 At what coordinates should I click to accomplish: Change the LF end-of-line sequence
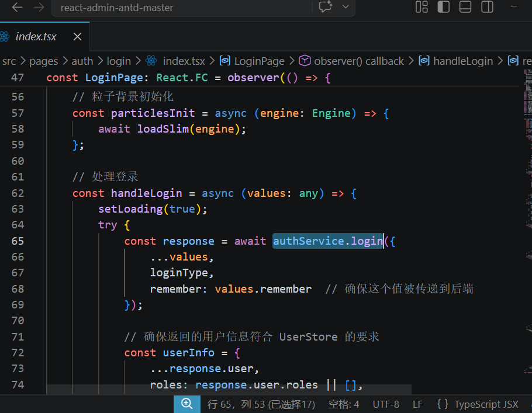tap(417, 404)
